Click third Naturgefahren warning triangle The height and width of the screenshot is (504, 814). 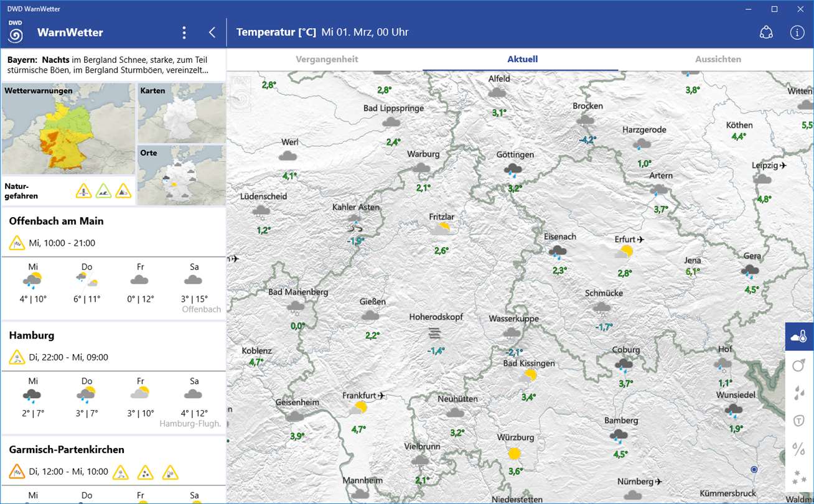coord(124,190)
